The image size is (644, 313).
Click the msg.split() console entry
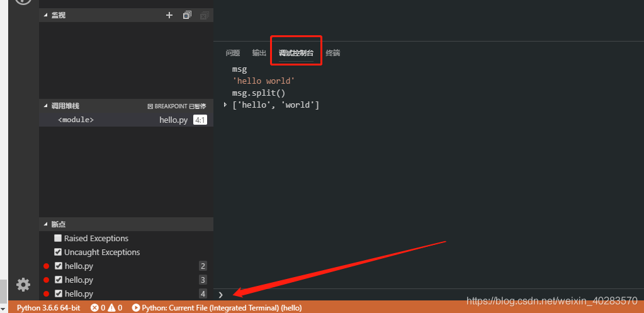pyautogui.click(x=258, y=93)
